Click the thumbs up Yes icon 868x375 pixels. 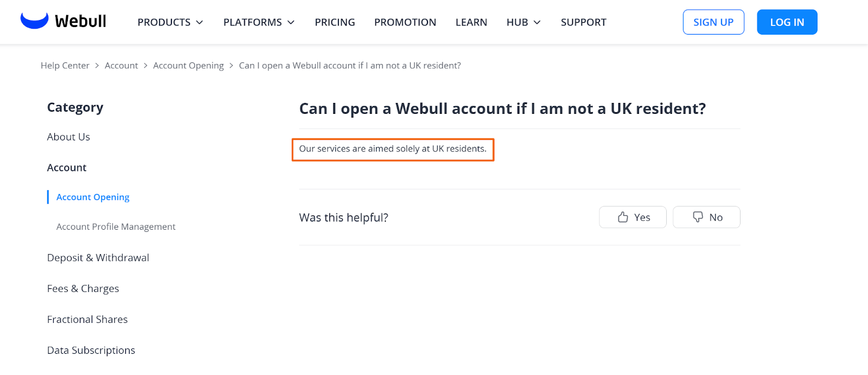click(623, 217)
